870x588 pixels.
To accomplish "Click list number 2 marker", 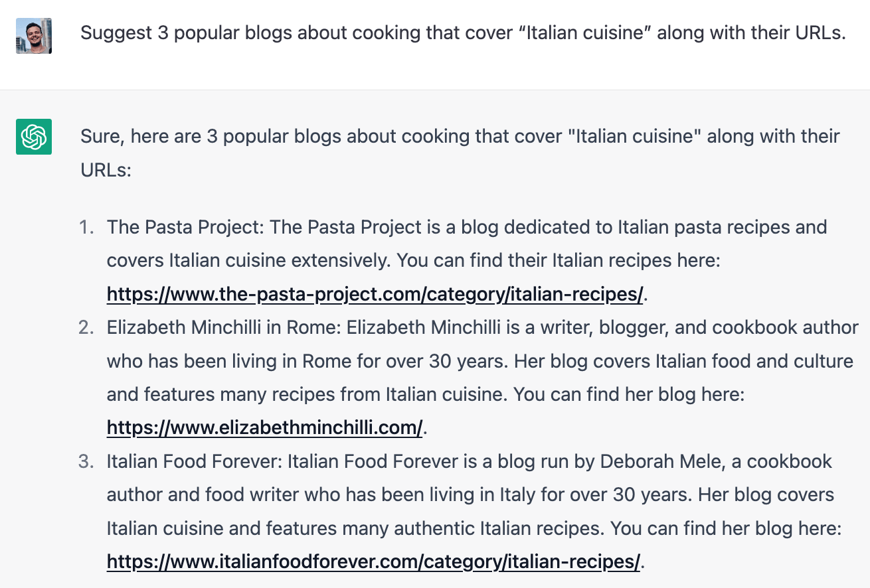I will click(86, 328).
